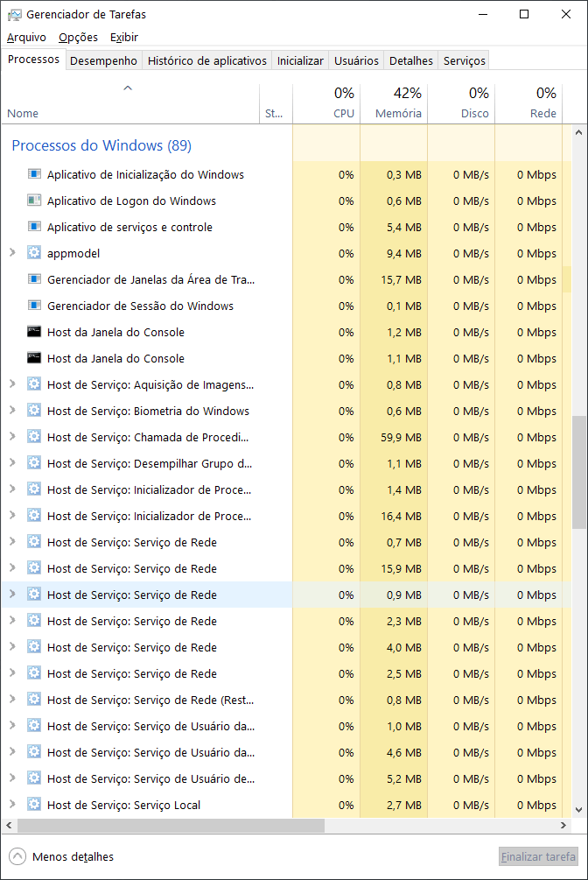Expand the highlighted Serviço de Rede row (0,9 MB)
588x880 pixels.
coord(12,594)
